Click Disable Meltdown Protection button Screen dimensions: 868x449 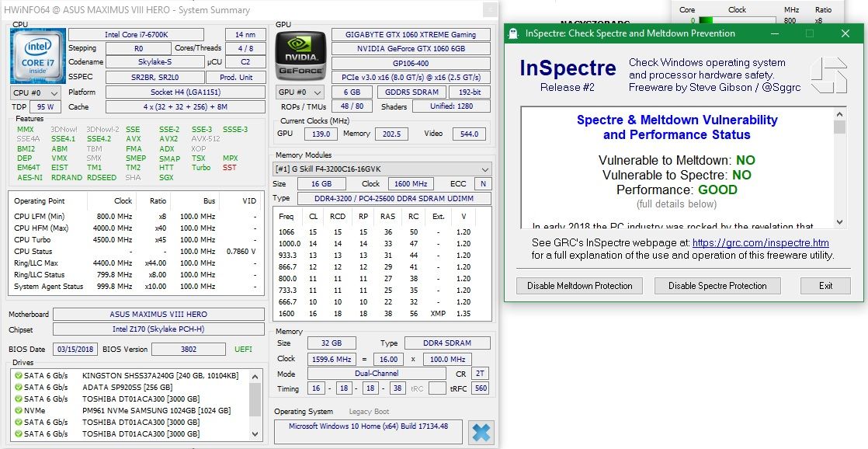tap(580, 286)
